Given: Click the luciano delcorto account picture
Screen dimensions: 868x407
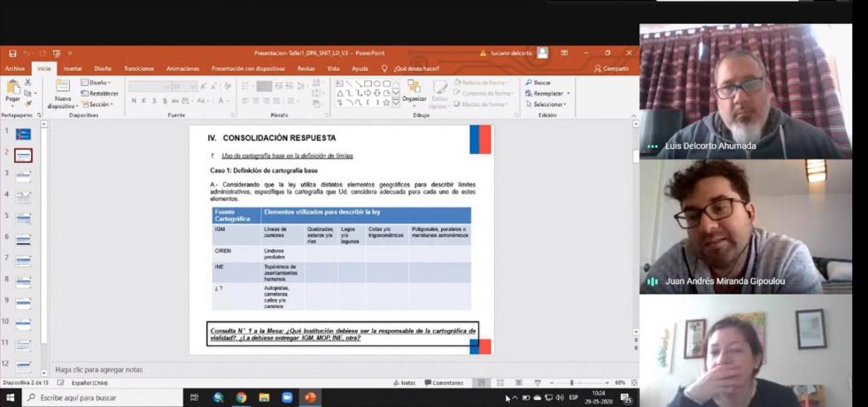Looking at the screenshot, I should point(542,52).
